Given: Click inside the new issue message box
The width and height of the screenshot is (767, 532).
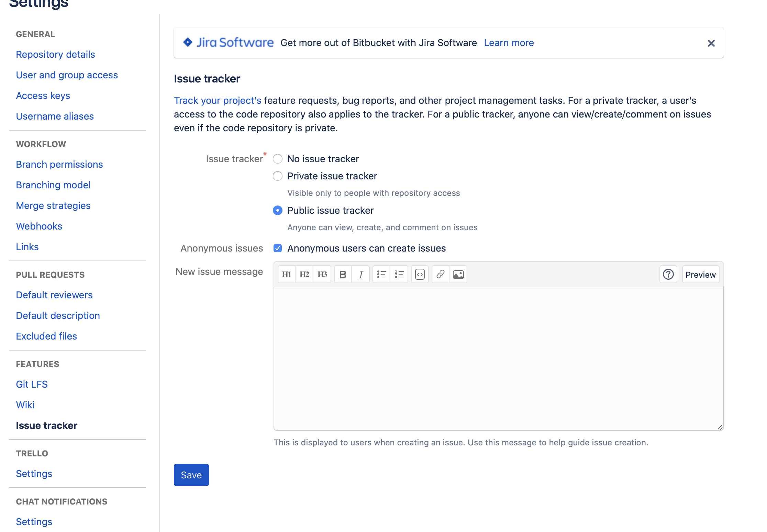Looking at the screenshot, I should click(x=498, y=358).
